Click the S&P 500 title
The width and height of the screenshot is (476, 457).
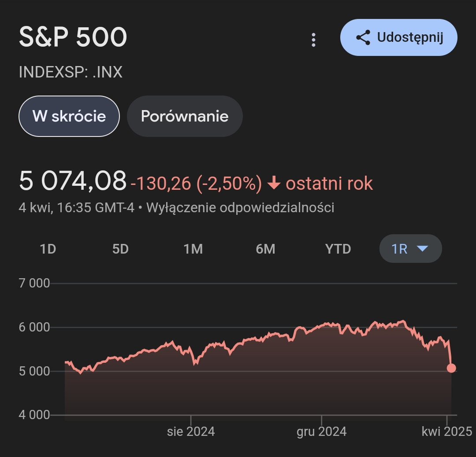[73, 37]
